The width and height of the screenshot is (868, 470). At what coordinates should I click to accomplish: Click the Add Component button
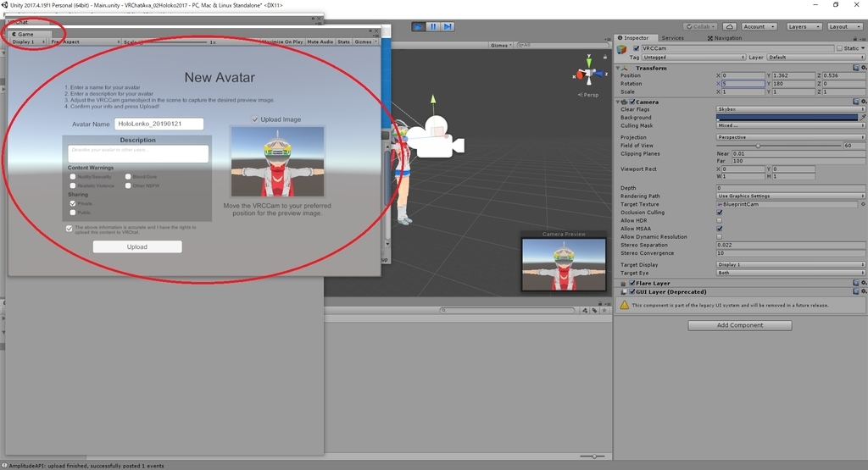(739, 325)
